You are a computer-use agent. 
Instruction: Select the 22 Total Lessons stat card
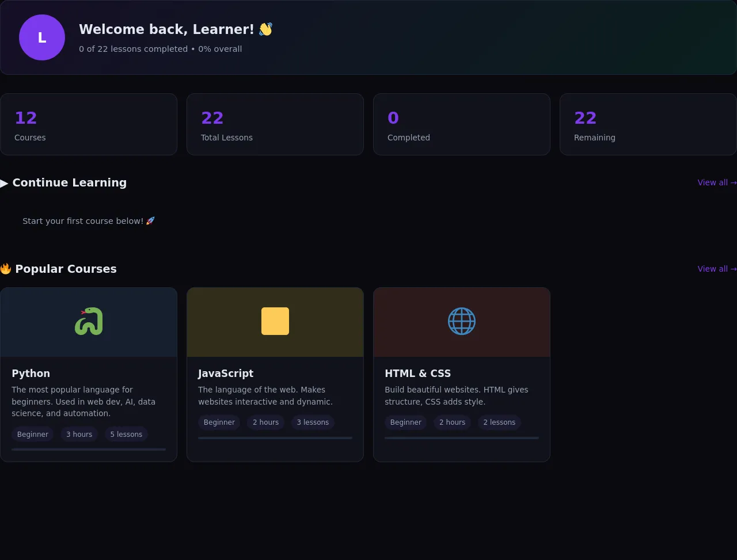[x=275, y=124]
